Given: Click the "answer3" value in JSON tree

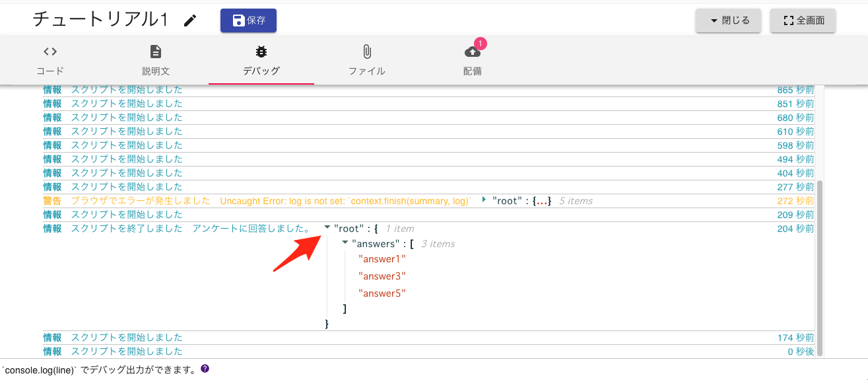Looking at the screenshot, I should point(382,276).
